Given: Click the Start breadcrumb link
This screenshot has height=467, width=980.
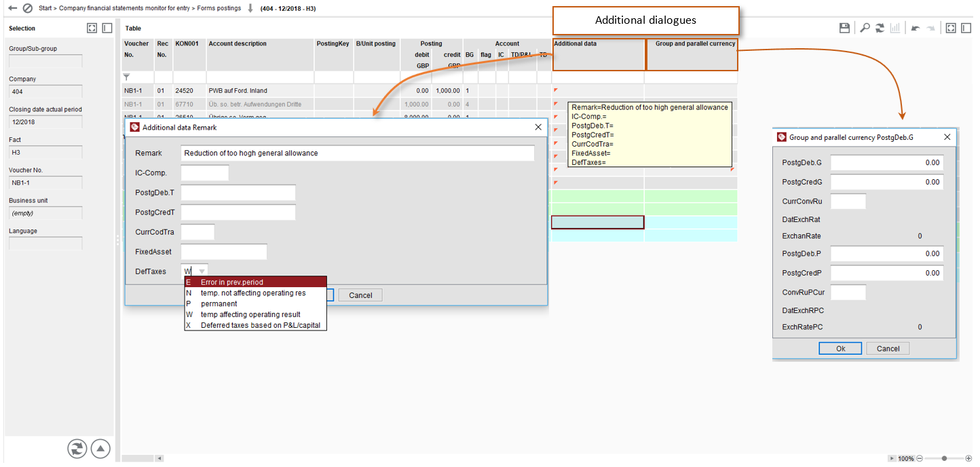Looking at the screenshot, I should tap(45, 9).
